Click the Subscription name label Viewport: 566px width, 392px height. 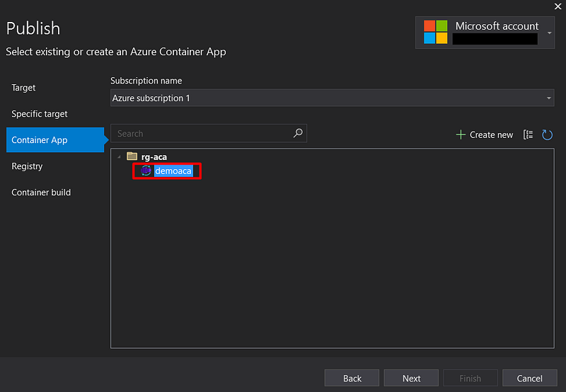click(146, 81)
